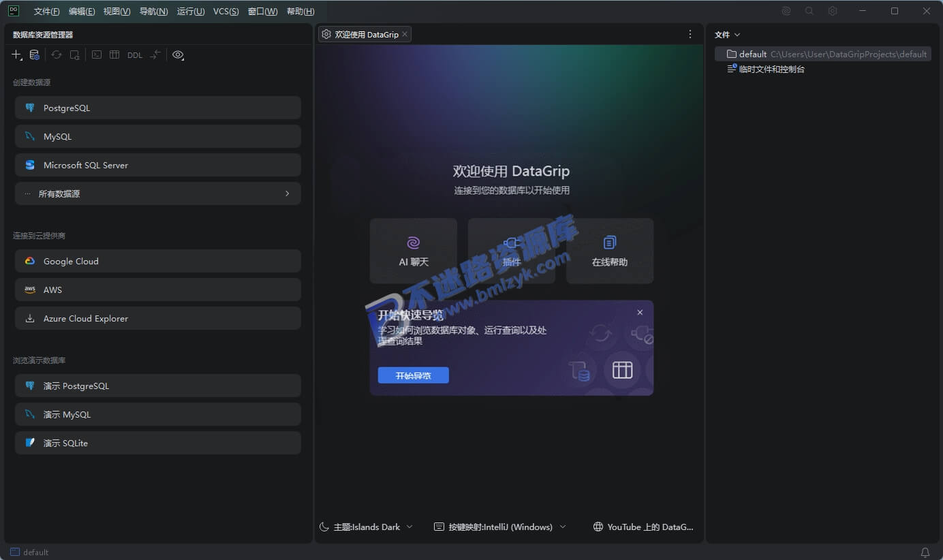The width and height of the screenshot is (943, 560).
Task: Open the AI 聊天 card
Action: (414, 251)
